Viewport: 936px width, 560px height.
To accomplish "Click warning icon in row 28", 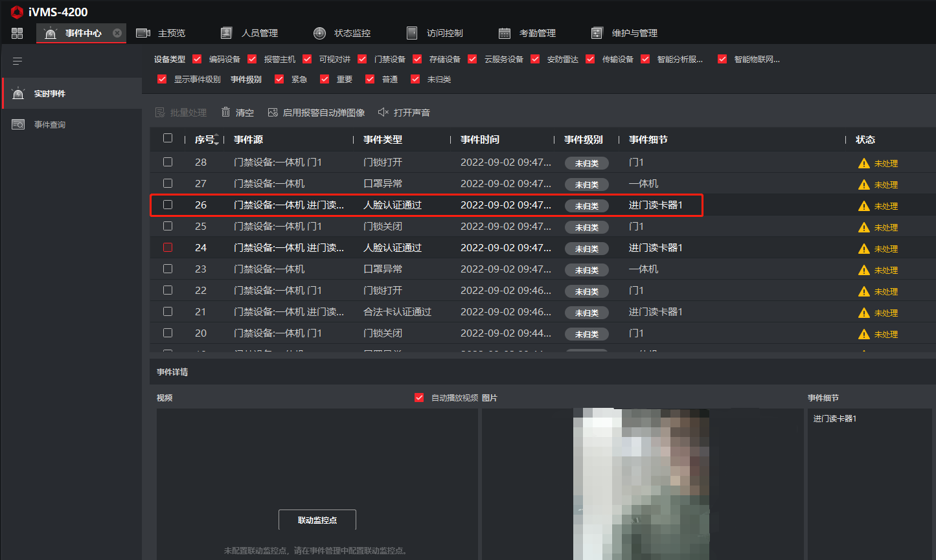I will [863, 163].
